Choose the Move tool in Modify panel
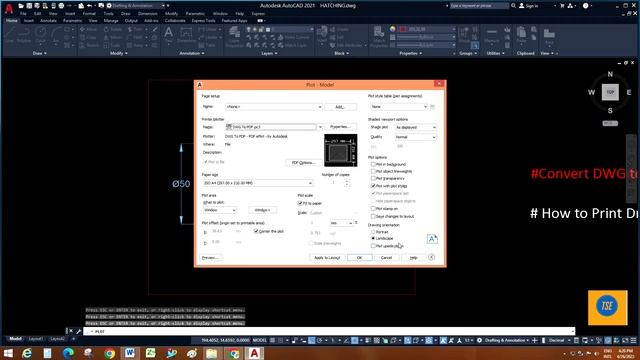Screen dimensions: 640x360 click(x=88, y=29)
